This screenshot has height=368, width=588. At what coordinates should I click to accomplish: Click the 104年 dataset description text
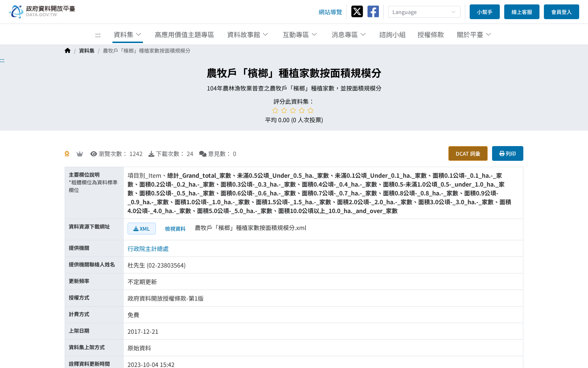tap(294, 88)
